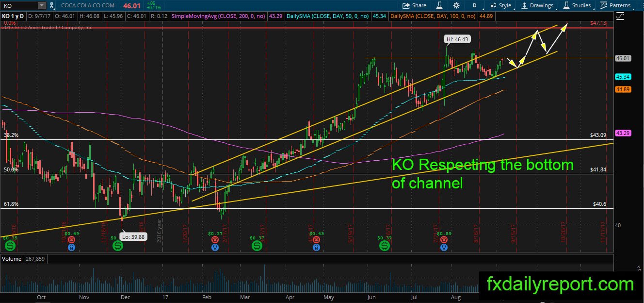Screen dimensions: 644x303
Task: Click the magenta 43.29 price bubble
Action: pyautogui.click(x=623, y=133)
